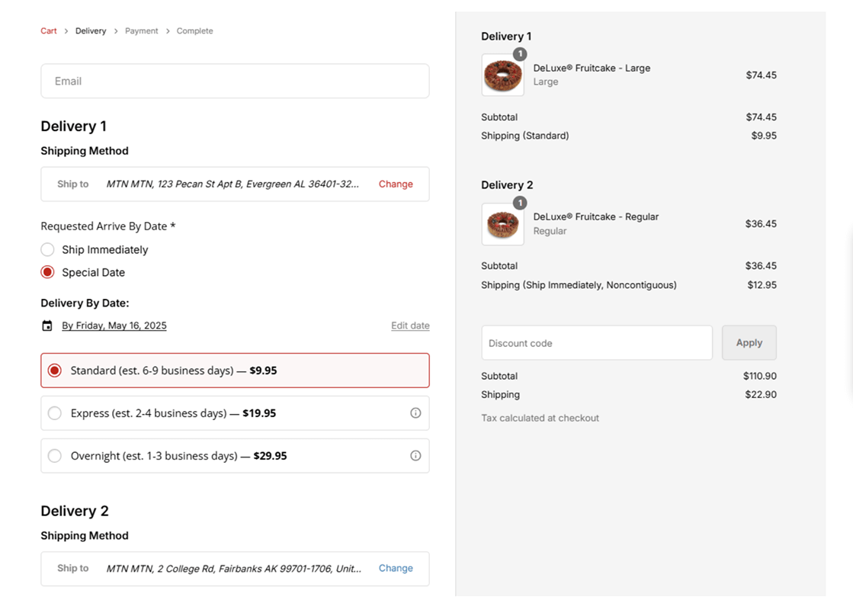Image resolution: width=853 pixels, height=616 pixels.
Task: Click $12.95 noncontiguous shipping amount
Action: tap(762, 285)
